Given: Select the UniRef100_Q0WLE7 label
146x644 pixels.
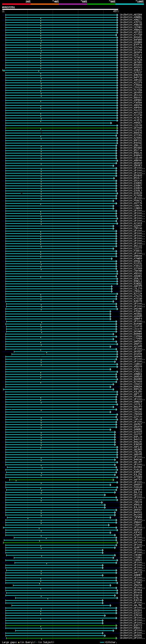Looking at the screenshot, I should pyautogui.click(x=131, y=70).
